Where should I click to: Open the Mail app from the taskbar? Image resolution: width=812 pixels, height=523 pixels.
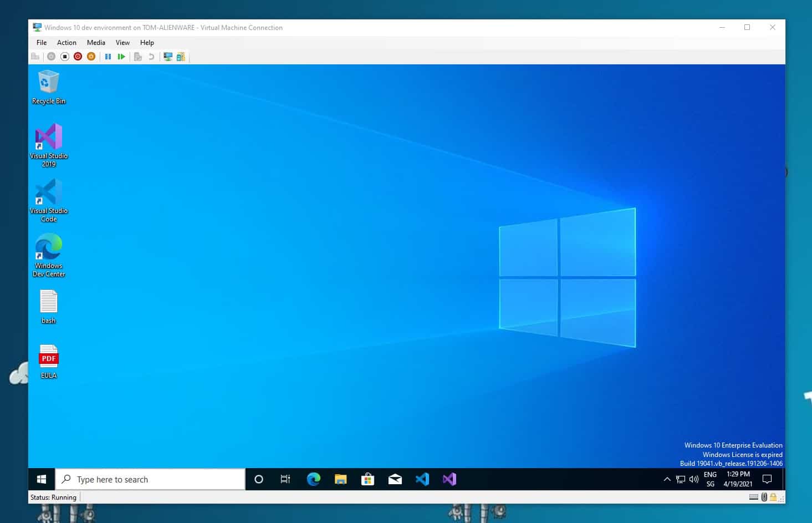click(395, 479)
